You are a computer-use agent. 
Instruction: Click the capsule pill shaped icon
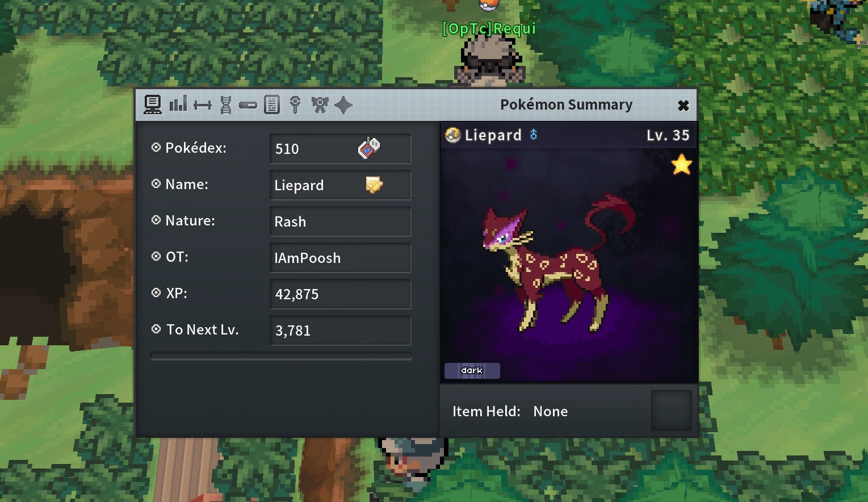click(248, 105)
